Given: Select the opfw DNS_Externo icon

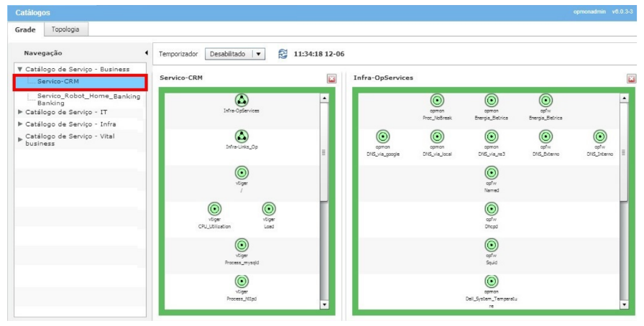Looking at the screenshot, I should click(x=546, y=136).
